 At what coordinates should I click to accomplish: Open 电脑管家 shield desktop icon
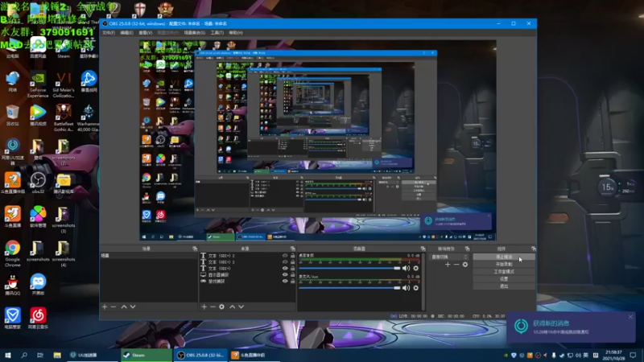pos(13,319)
